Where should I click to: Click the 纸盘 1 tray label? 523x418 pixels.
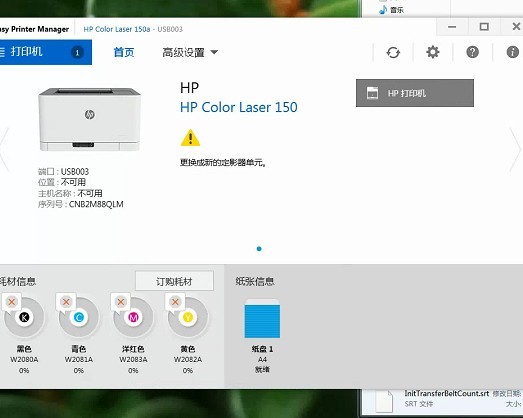(262, 349)
